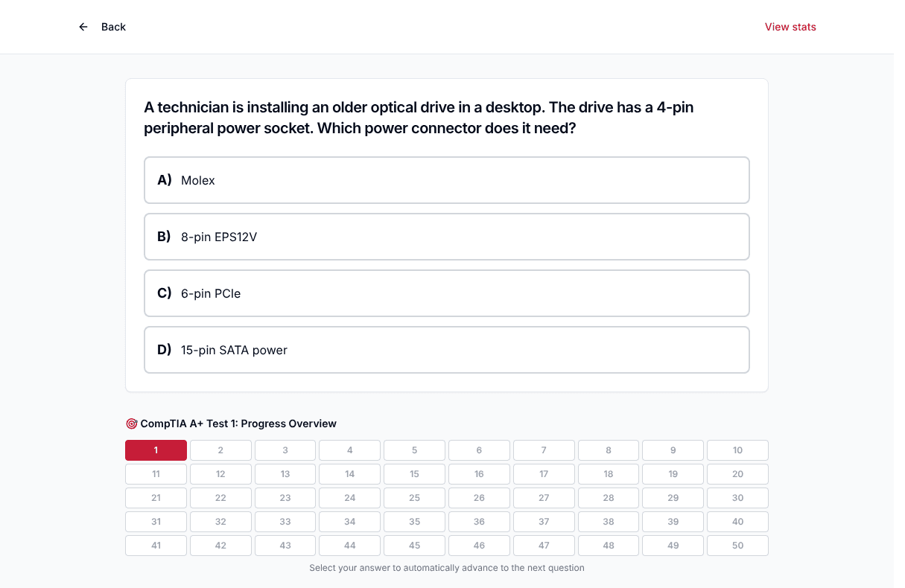
Task: Open question 28
Action: pyautogui.click(x=609, y=498)
